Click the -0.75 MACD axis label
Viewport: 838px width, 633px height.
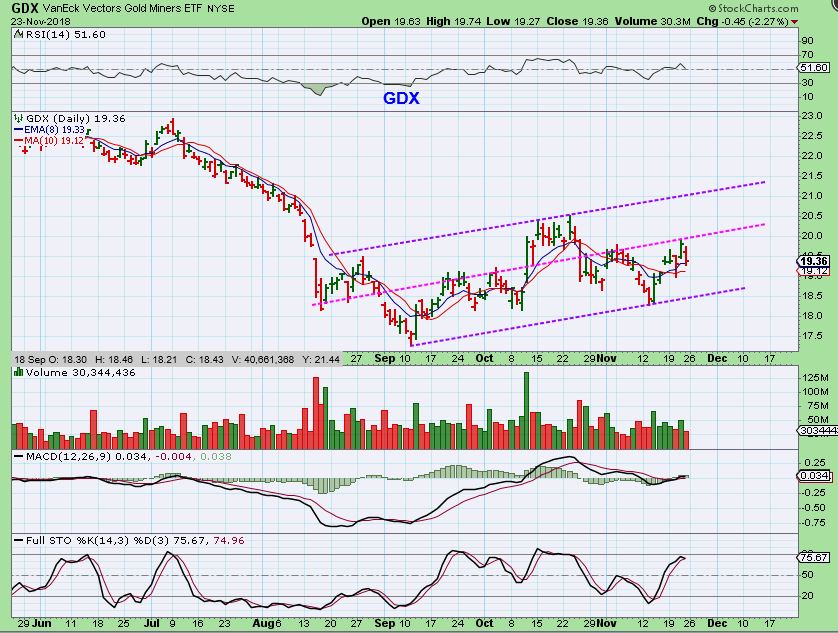pyautogui.click(x=814, y=522)
